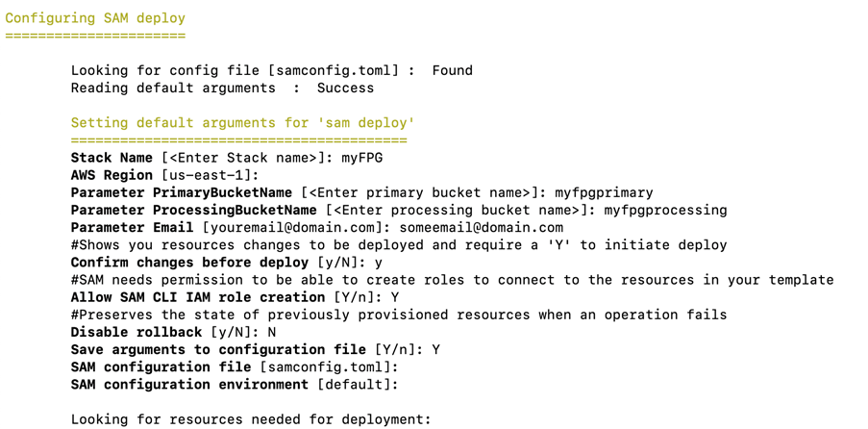
Task: Click the SAM configuration file prompt
Action: [x=235, y=366]
